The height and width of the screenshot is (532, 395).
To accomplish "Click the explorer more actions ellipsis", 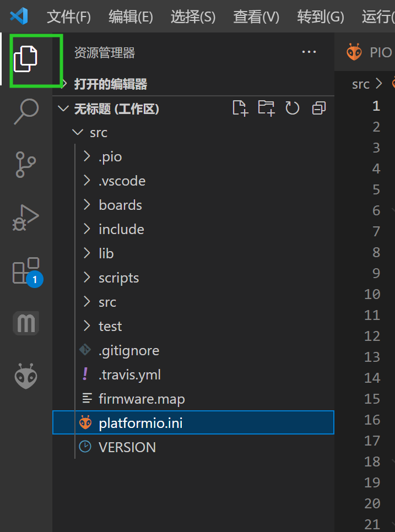I will [x=309, y=52].
